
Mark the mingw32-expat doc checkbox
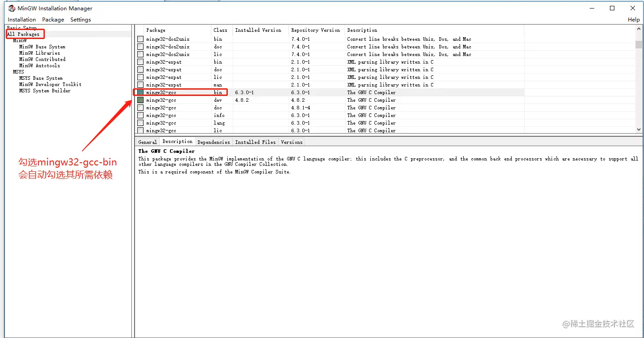point(140,70)
